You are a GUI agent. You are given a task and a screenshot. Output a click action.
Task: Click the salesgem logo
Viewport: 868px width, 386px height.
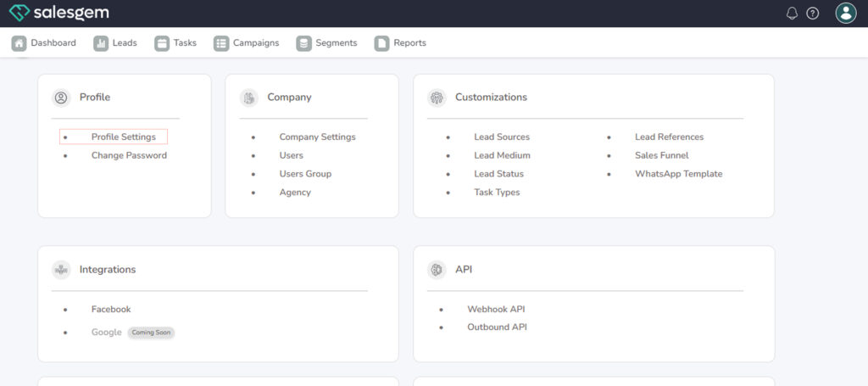pos(58,13)
